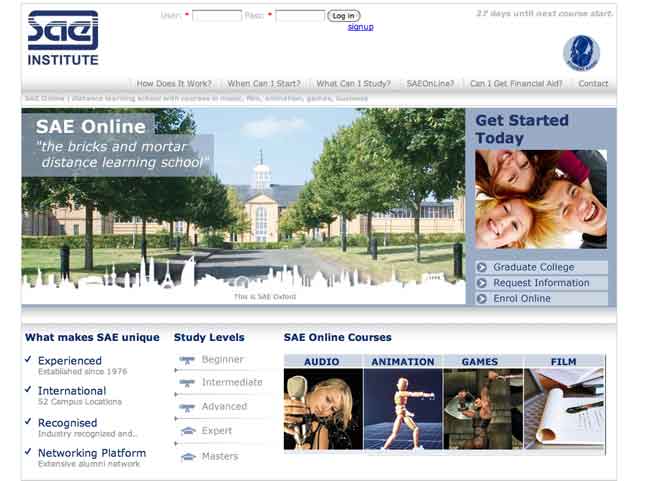The width and height of the screenshot is (665, 481).
Task: Click the FILM course tab label
Action: click(x=563, y=362)
